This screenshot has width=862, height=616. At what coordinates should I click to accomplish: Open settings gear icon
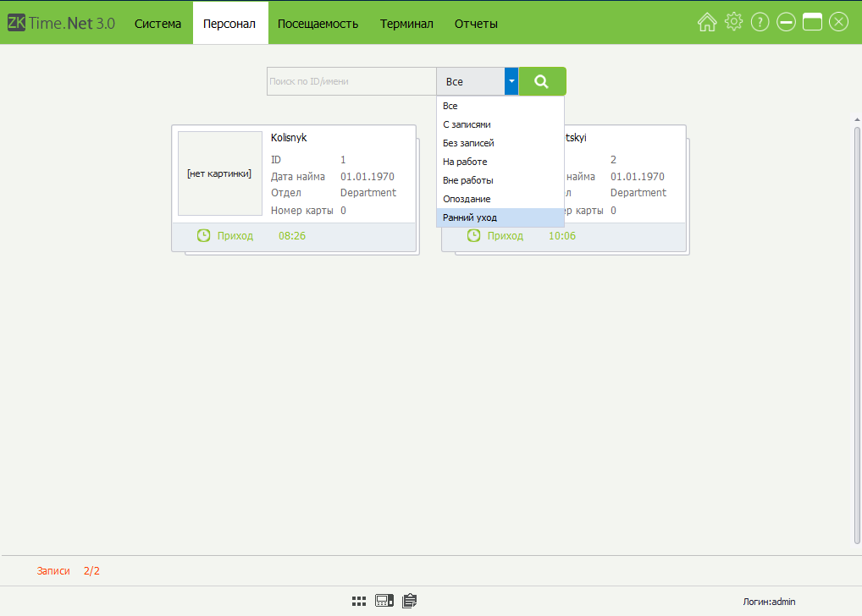coord(733,22)
